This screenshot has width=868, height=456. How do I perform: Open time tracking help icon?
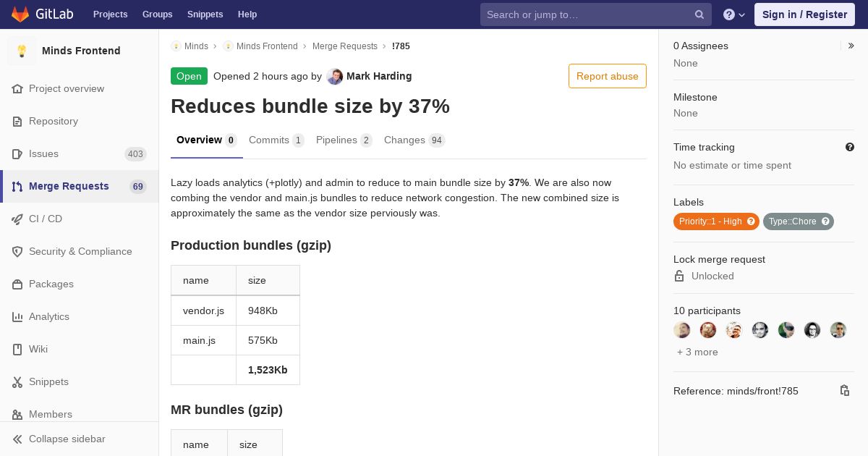click(850, 147)
